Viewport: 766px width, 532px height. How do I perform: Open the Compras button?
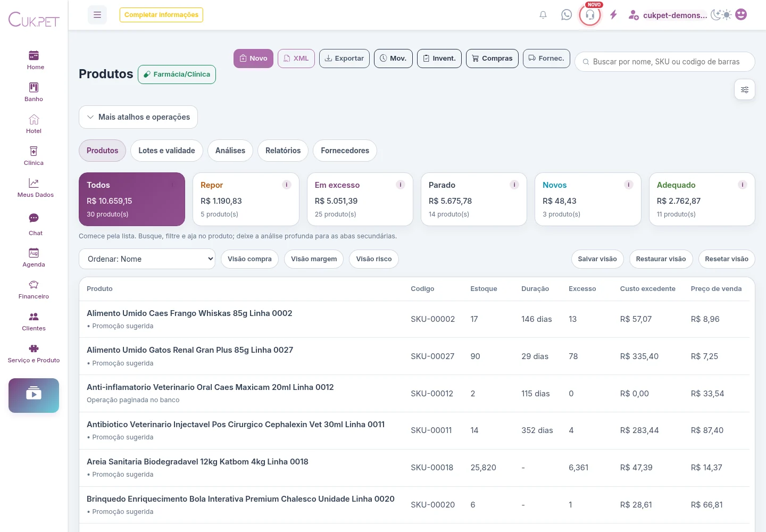(492, 59)
